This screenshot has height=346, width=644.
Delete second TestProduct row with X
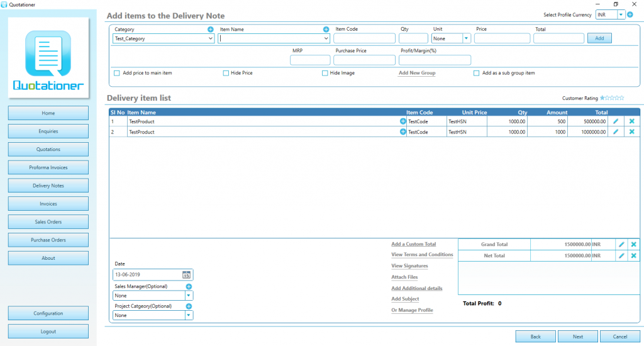tap(631, 132)
